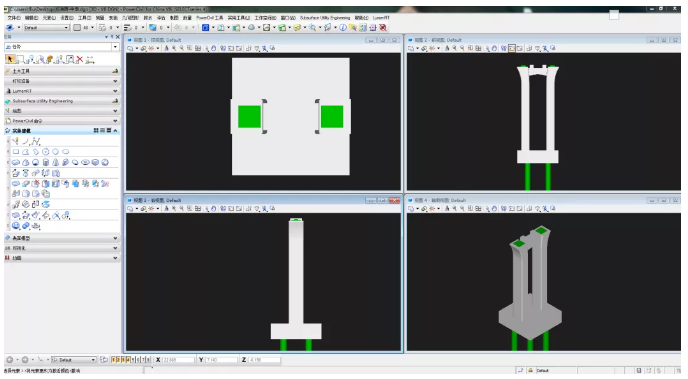The image size is (688, 379).
Task: Click the Y coordinate input field
Action: (222, 360)
